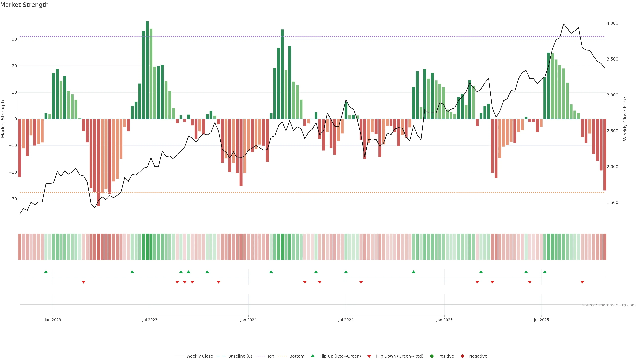Click the green Flip Up triangle in legend

pos(312,356)
